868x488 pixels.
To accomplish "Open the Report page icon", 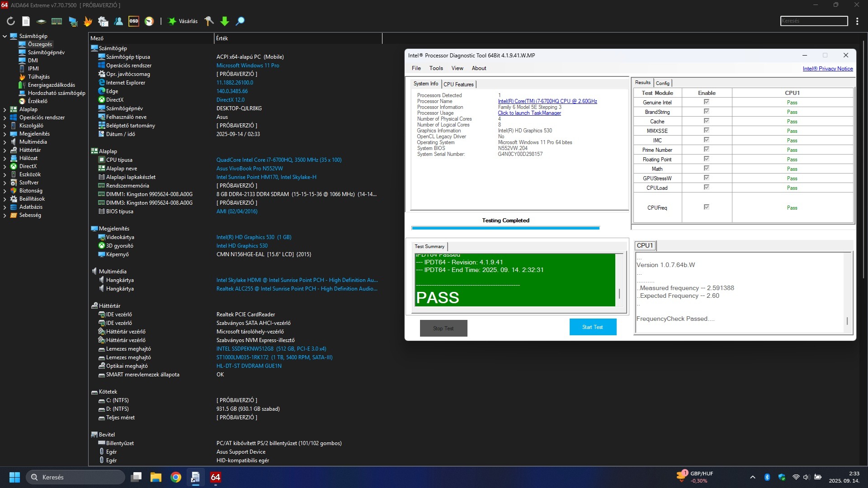I will (x=26, y=21).
